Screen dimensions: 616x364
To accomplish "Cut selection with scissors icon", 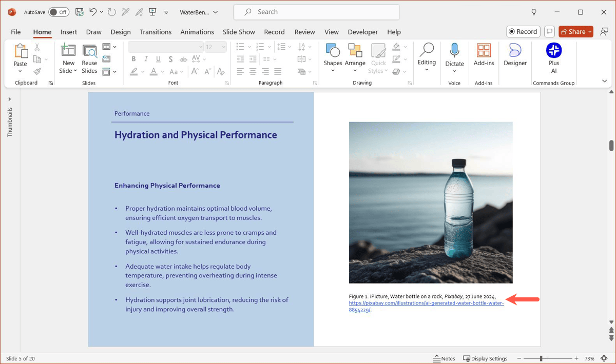I will (37, 47).
